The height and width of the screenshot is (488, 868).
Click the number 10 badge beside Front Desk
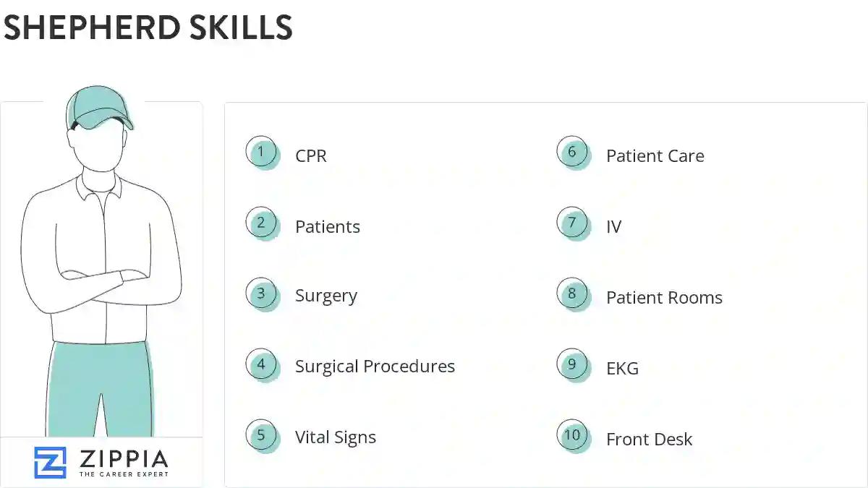[x=572, y=435]
